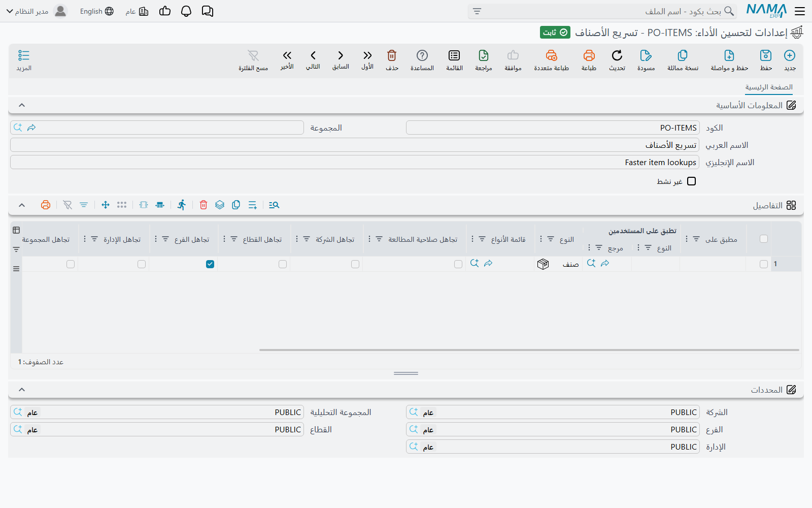Open the More (المزيد) menu
Image resolution: width=812 pixels, height=508 pixels.
pyautogui.click(x=24, y=60)
